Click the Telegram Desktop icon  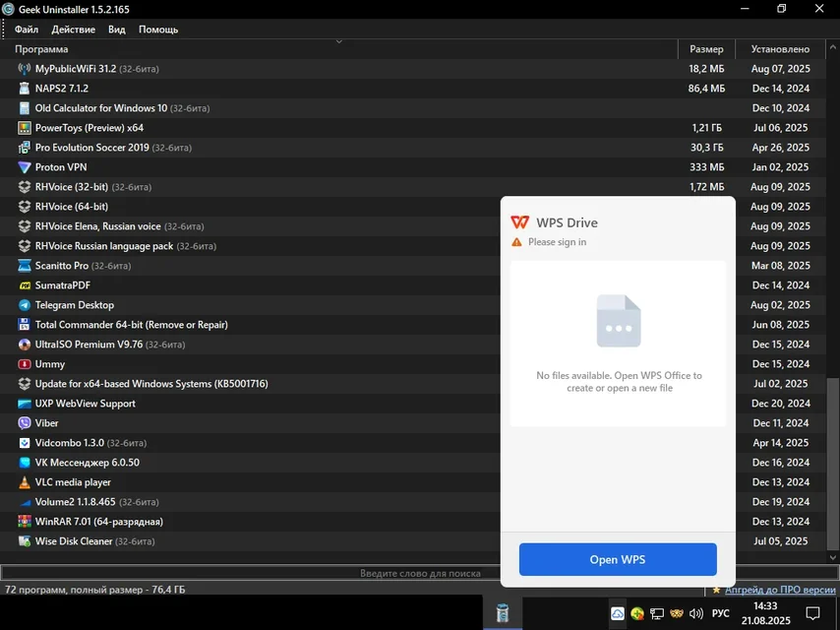coord(25,305)
